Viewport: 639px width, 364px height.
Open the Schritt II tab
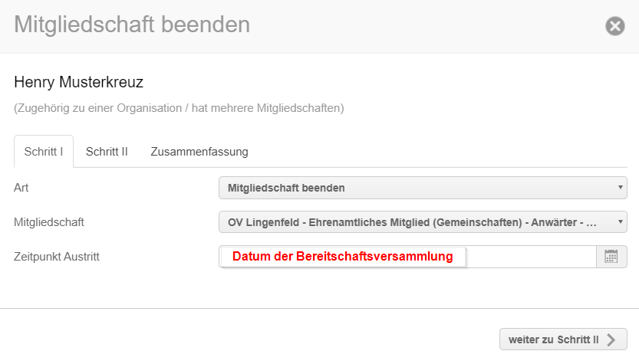tap(107, 152)
